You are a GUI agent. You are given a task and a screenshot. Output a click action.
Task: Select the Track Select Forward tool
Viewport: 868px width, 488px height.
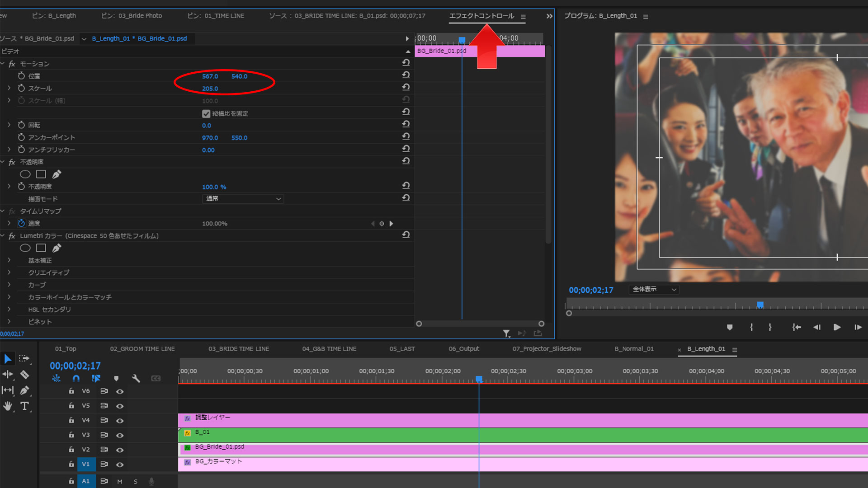pyautogui.click(x=24, y=359)
